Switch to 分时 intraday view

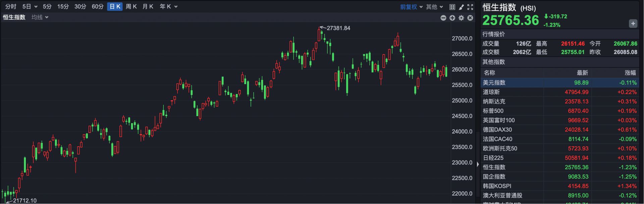[x=11, y=7]
